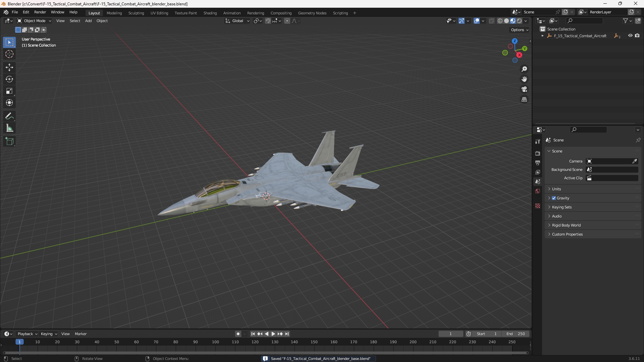Activate the Select Box tool
Image resolution: width=644 pixels, height=362 pixels.
click(9, 42)
